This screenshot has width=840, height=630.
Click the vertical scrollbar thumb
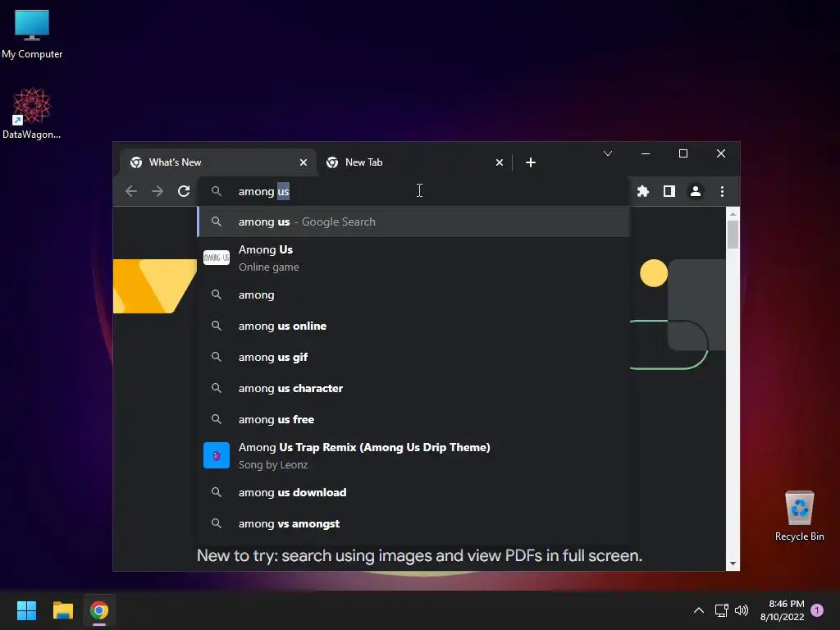coord(733,235)
